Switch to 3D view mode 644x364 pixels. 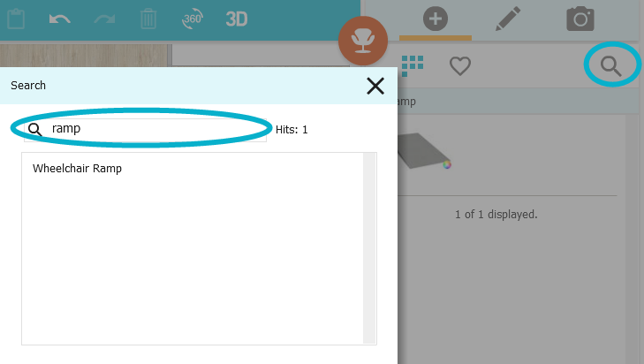[x=237, y=19]
